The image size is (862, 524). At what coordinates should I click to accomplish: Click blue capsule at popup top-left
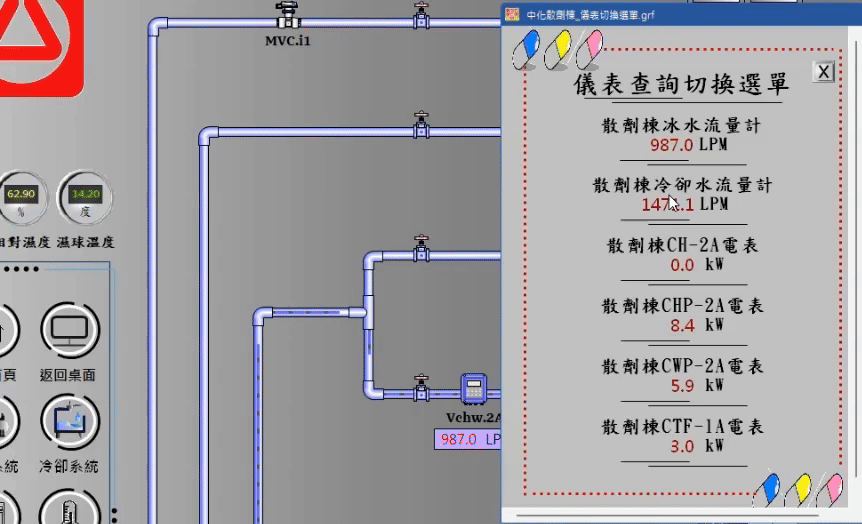[x=525, y=48]
